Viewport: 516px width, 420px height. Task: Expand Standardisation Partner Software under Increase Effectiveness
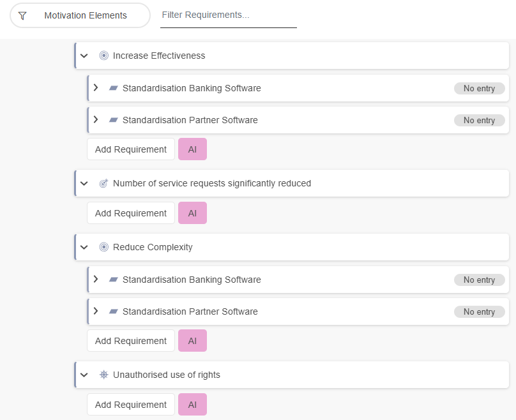coord(96,119)
